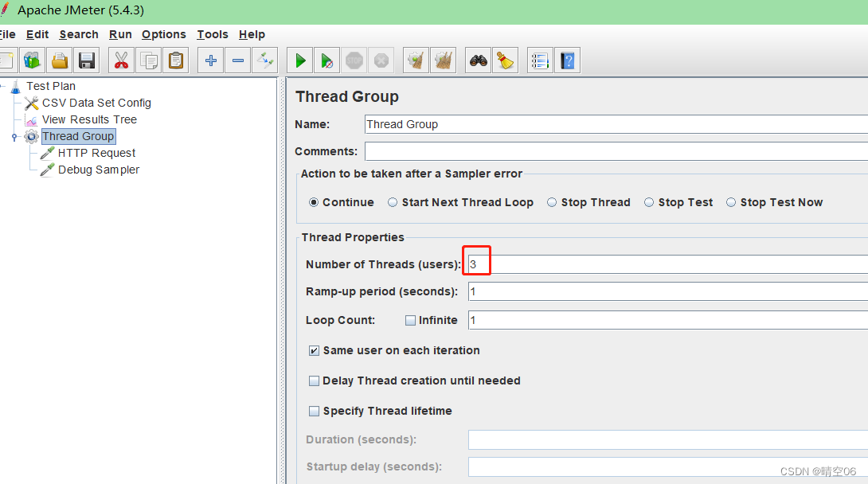This screenshot has height=484, width=868.
Task: Open Search with binoculars icon
Action: (479, 60)
